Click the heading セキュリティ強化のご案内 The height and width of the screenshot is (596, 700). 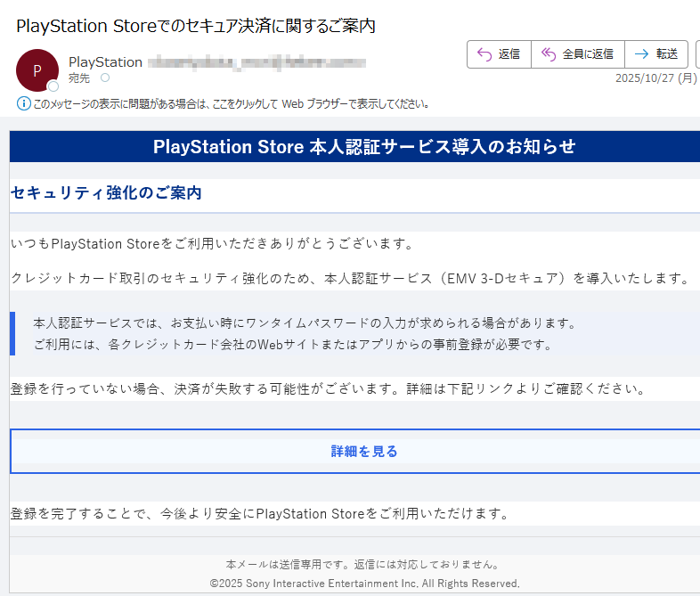(106, 192)
